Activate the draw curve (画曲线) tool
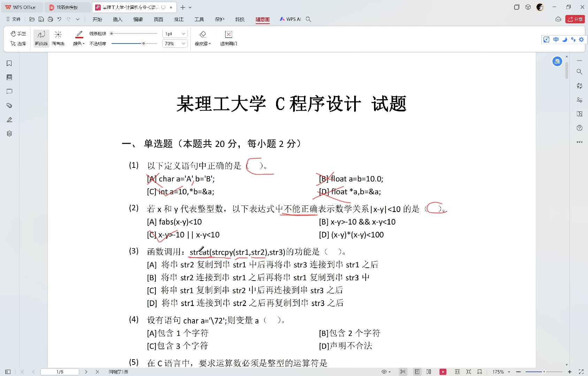Viewport: 588px width, 376px height. coord(41,38)
